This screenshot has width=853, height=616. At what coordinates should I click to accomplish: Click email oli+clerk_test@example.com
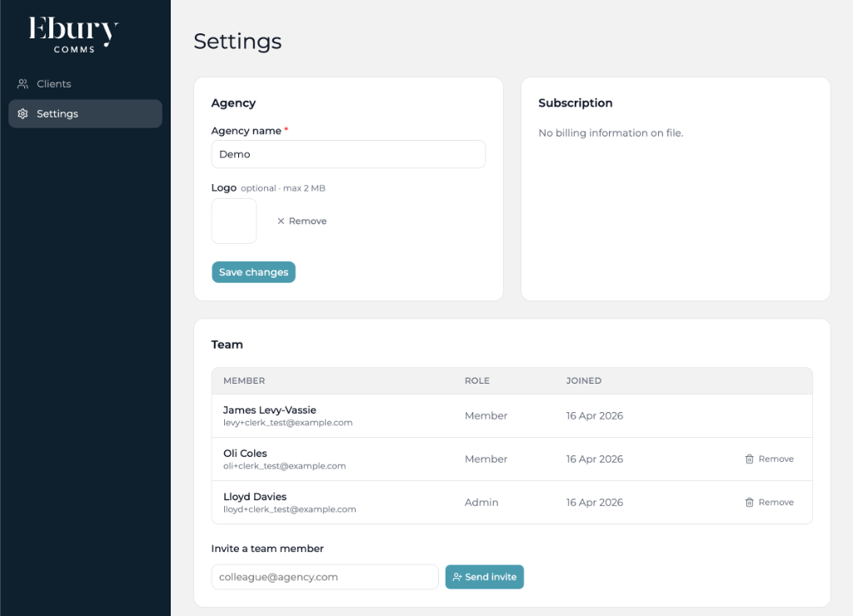pyautogui.click(x=285, y=466)
